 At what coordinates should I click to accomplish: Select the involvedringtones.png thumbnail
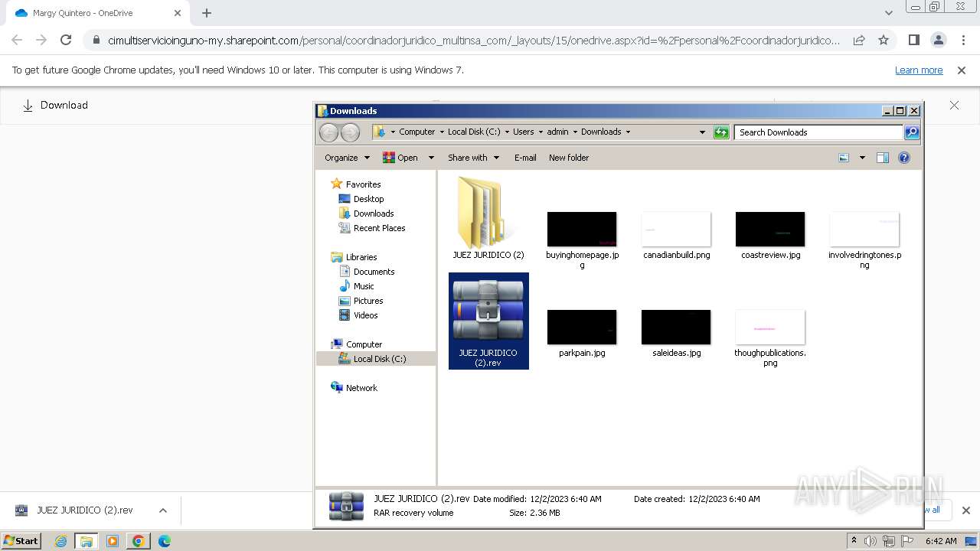coord(864,230)
